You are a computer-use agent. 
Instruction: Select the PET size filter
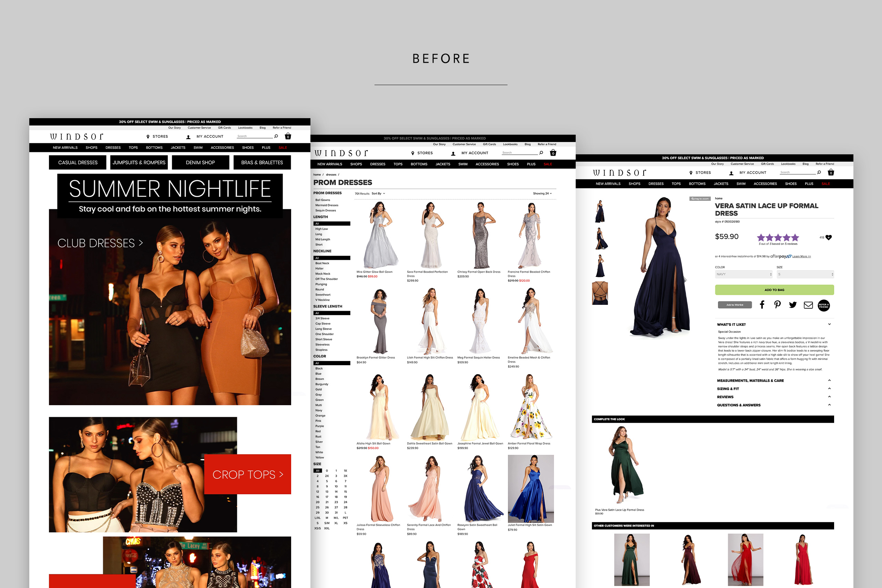[345, 518]
